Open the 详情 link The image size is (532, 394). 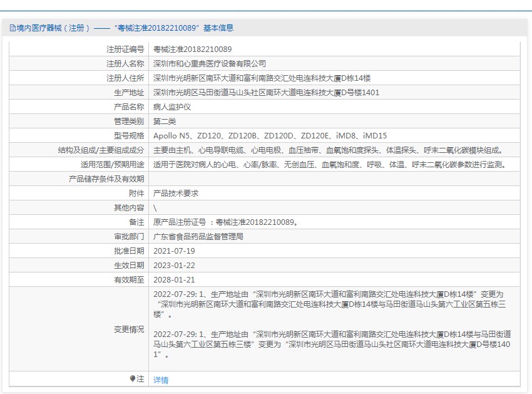(161, 380)
